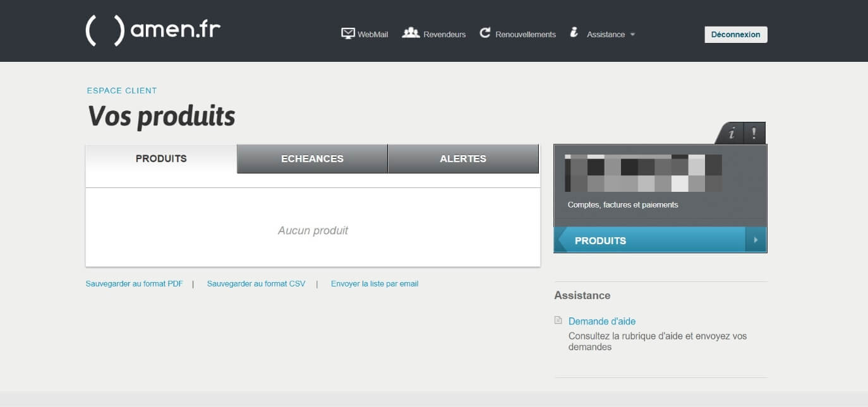Click the WebMail envelope icon

[x=348, y=33]
